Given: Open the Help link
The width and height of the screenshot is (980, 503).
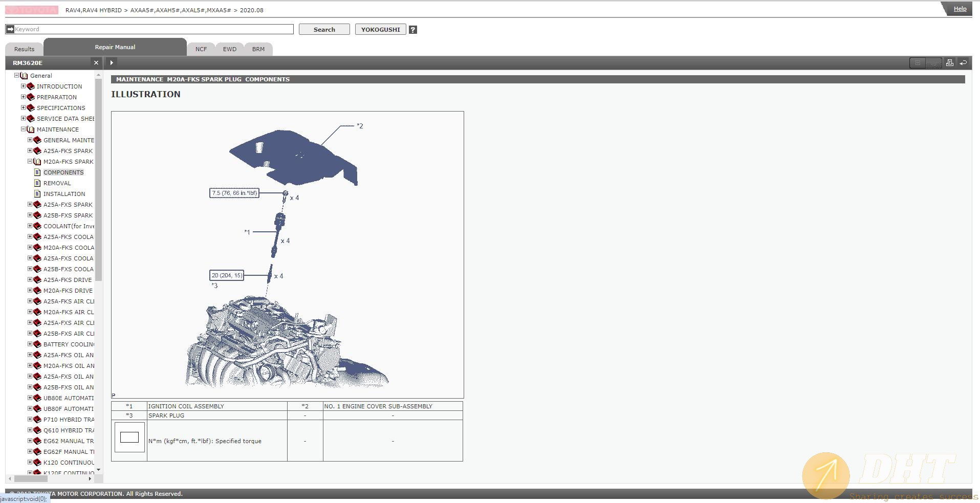Looking at the screenshot, I should pos(960,9).
